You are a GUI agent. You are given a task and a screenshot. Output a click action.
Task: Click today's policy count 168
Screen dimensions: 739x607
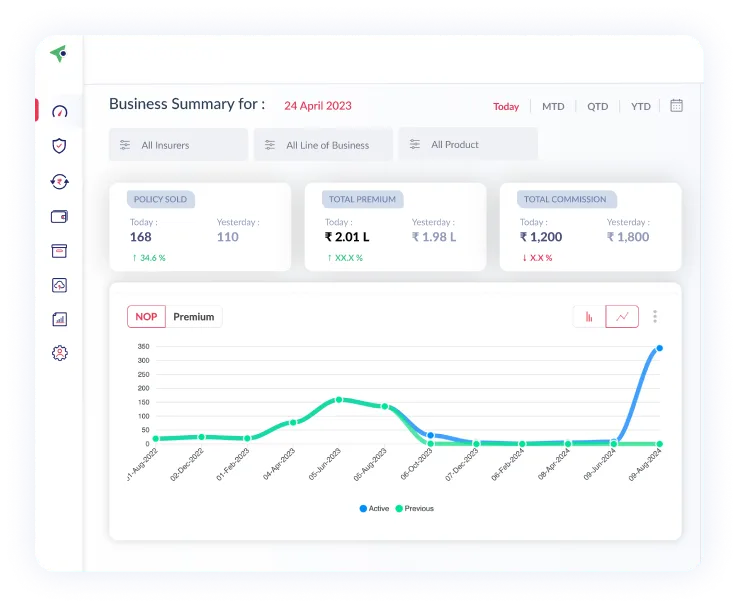140,237
